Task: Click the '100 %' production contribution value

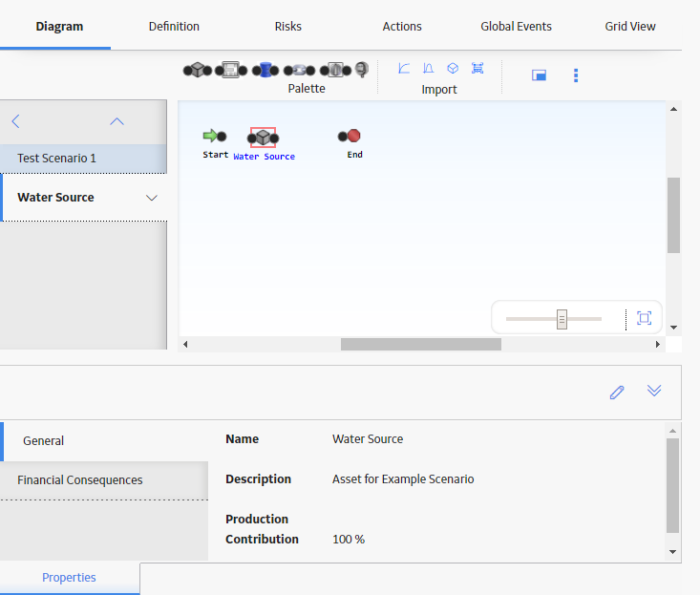Action: tap(349, 540)
